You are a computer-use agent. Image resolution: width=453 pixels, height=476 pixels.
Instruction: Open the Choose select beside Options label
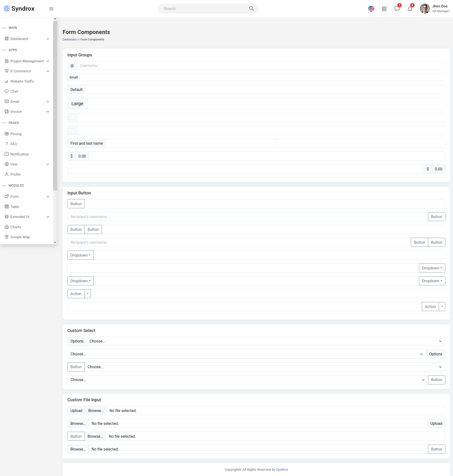(x=266, y=341)
